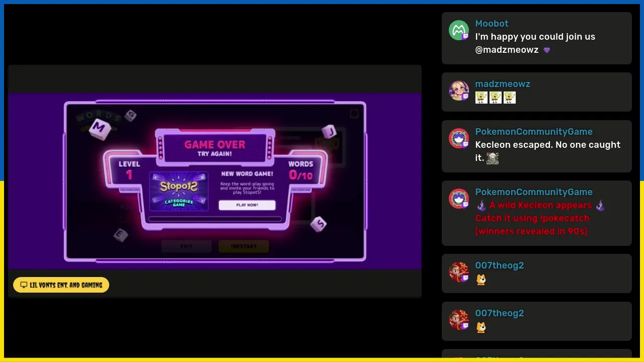The height and width of the screenshot is (362, 644).
Task: Open PokemonCommunityGame avatar on Kecleon escaped message
Action: point(459,139)
